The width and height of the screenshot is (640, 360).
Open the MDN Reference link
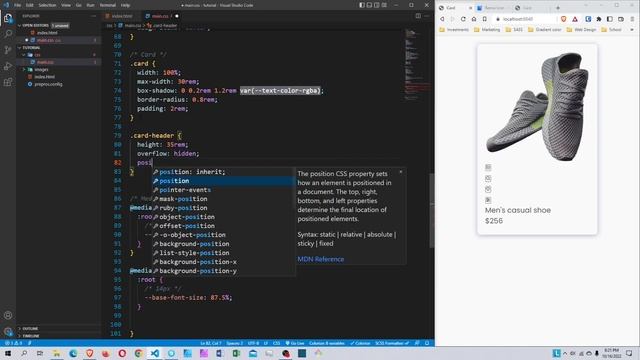click(320, 259)
